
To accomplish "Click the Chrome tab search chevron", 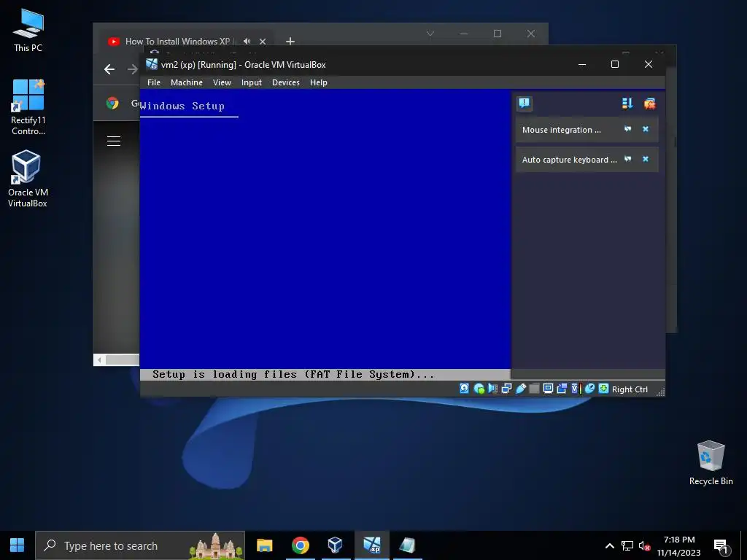I will (430, 34).
